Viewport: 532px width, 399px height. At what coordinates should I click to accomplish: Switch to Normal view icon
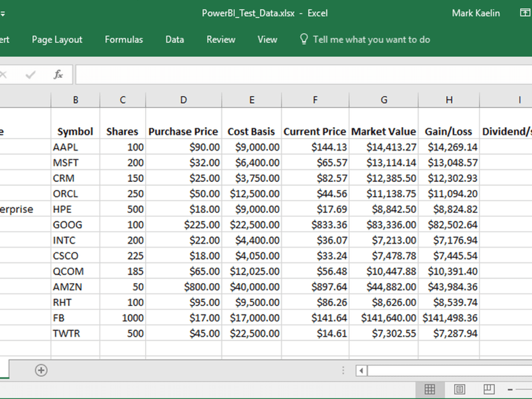(x=429, y=389)
